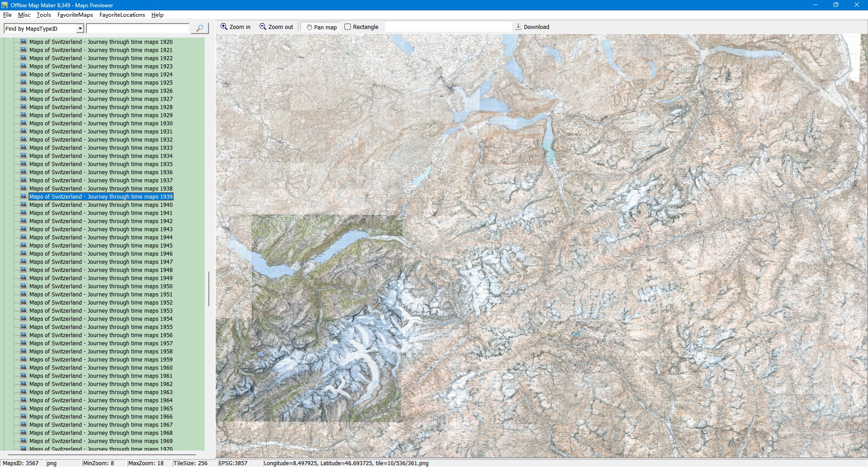
Task: Click map icon beside maps 1960 entry
Action: pyautogui.click(x=24, y=367)
